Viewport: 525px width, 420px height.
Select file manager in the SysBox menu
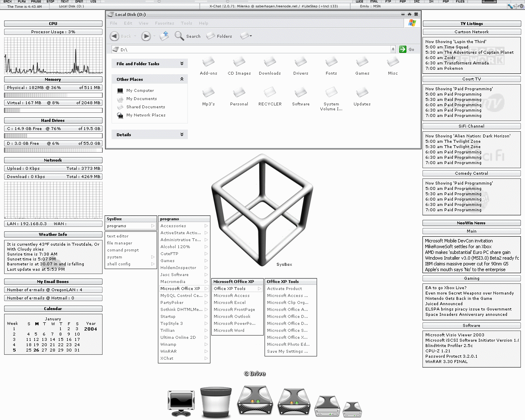(x=119, y=243)
